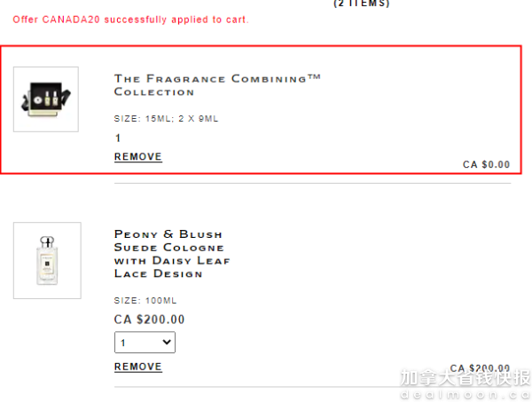The image size is (532, 411).
Task: Click the Size 15ML; 2 x 9ML label
Action: pyautogui.click(x=166, y=119)
